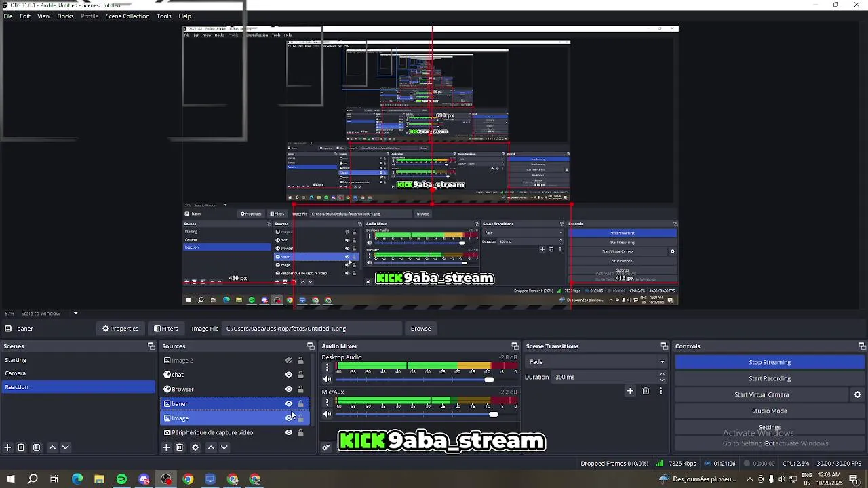
Task: Click Stop Streaming button
Action: [x=770, y=362]
